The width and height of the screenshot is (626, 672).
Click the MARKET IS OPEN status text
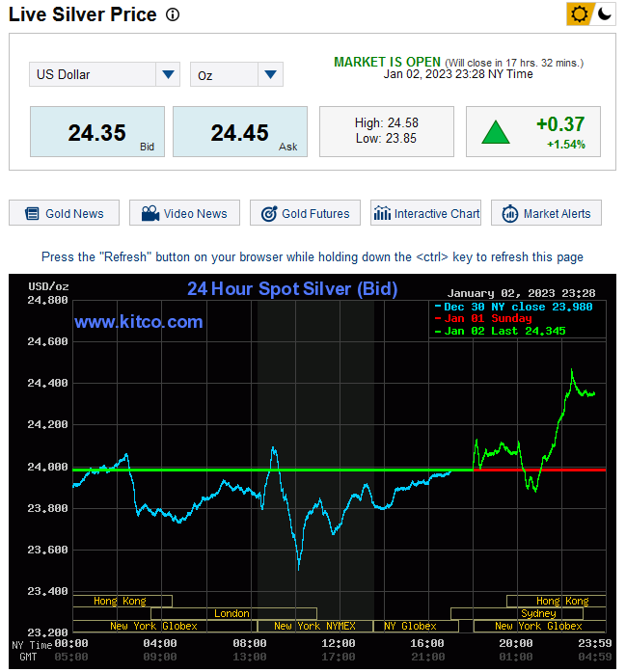pos(387,62)
